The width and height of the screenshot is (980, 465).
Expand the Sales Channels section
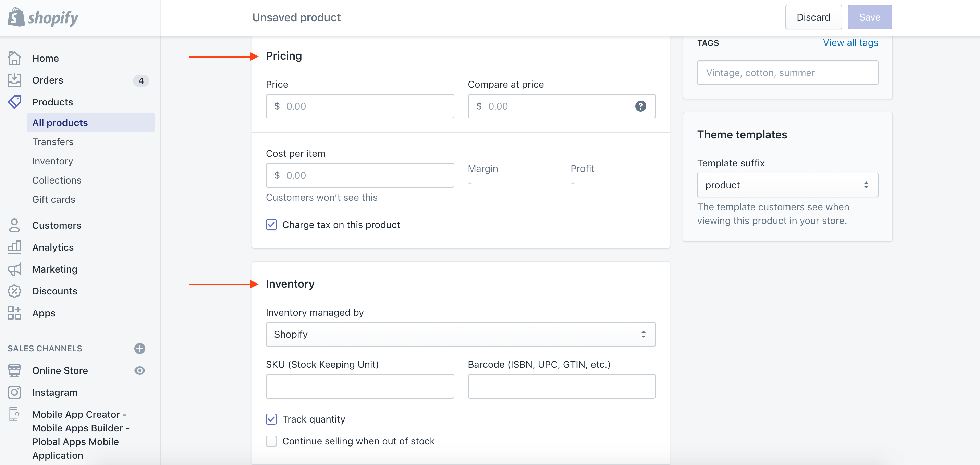[x=140, y=348]
